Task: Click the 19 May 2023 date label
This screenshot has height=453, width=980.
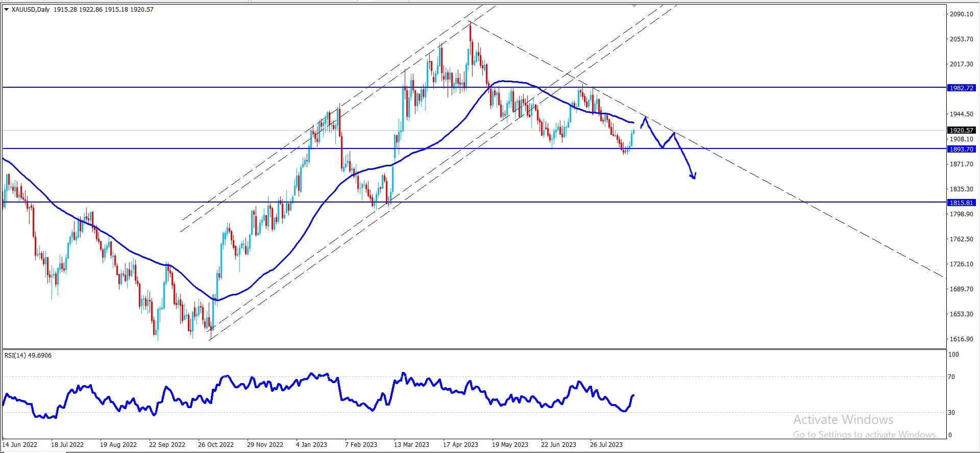Action: [510, 445]
